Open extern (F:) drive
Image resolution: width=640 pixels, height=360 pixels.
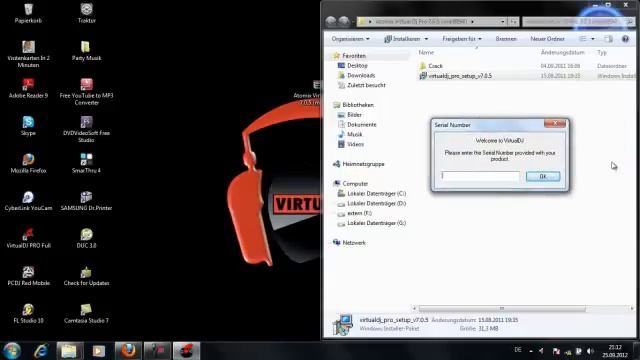(x=359, y=213)
